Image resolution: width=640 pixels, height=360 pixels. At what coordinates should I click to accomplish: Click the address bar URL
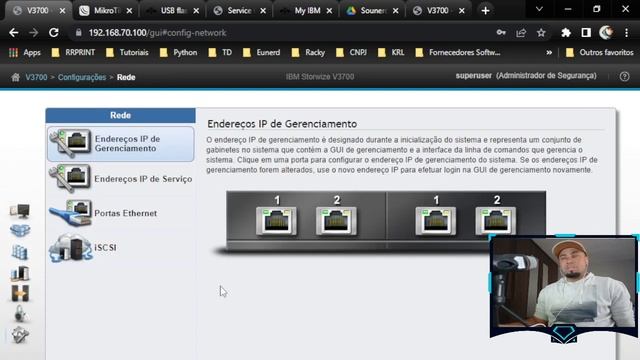(157, 33)
